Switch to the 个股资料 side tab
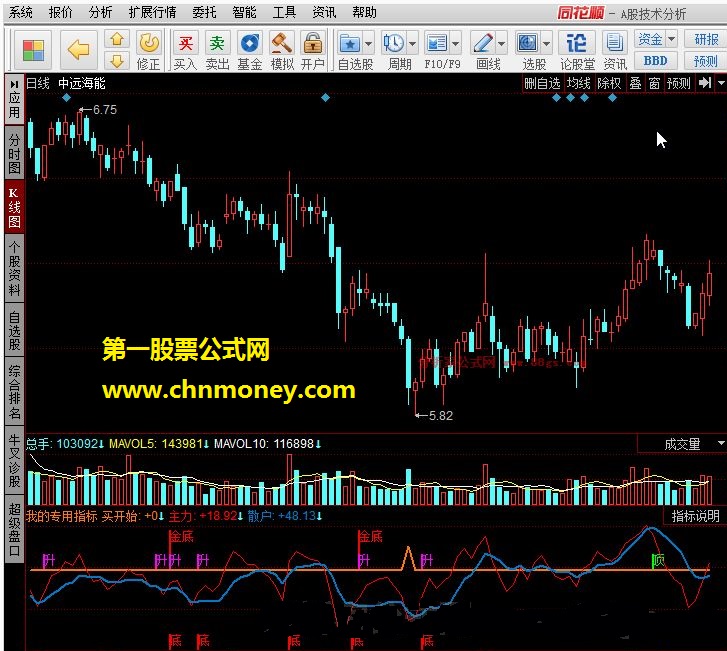The image size is (727, 651). (x=14, y=269)
